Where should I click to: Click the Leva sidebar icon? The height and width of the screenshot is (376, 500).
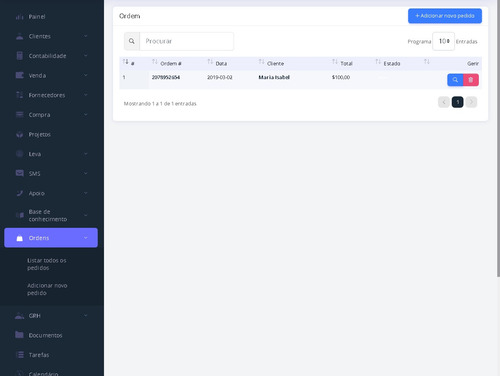click(20, 154)
